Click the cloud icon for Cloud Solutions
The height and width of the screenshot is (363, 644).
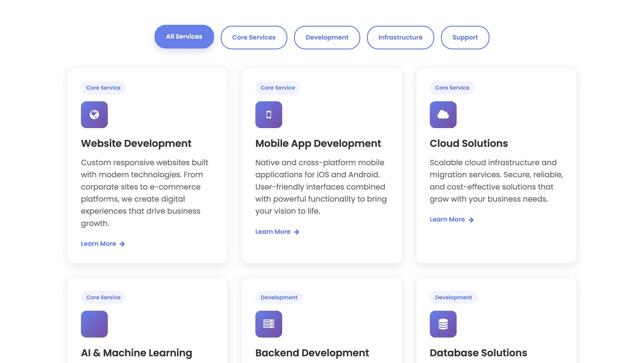(443, 115)
